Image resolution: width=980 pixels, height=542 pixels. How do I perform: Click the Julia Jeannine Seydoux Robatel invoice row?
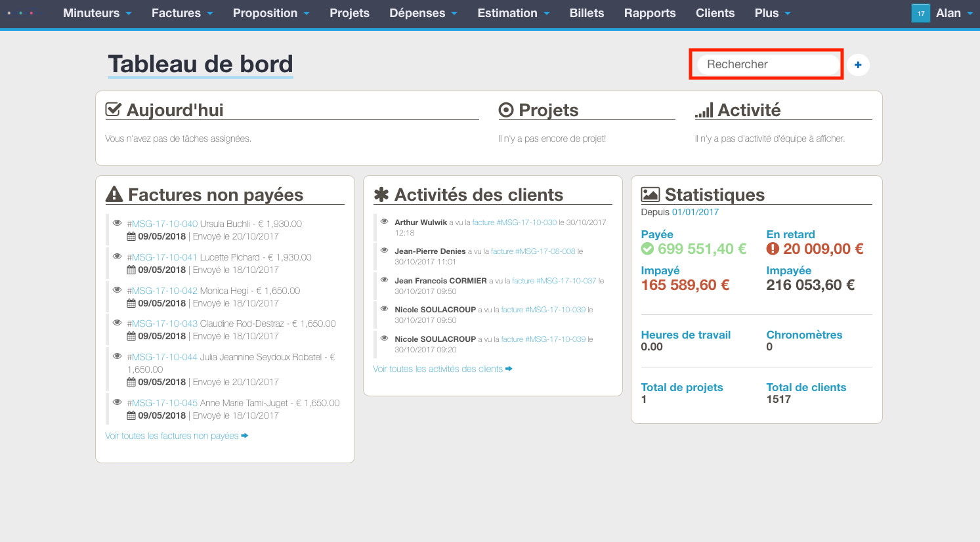[226, 369]
